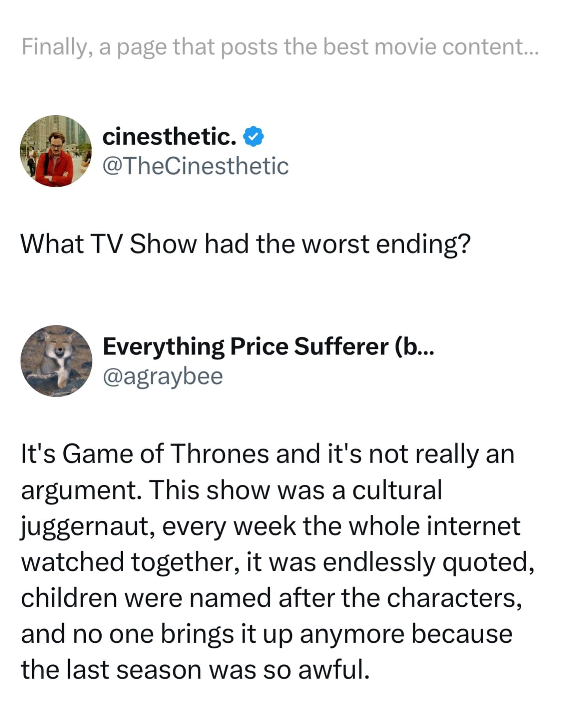The width and height of the screenshot is (569, 728).
Task: Open the cinesthetic. display name
Action: [x=169, y=137]
